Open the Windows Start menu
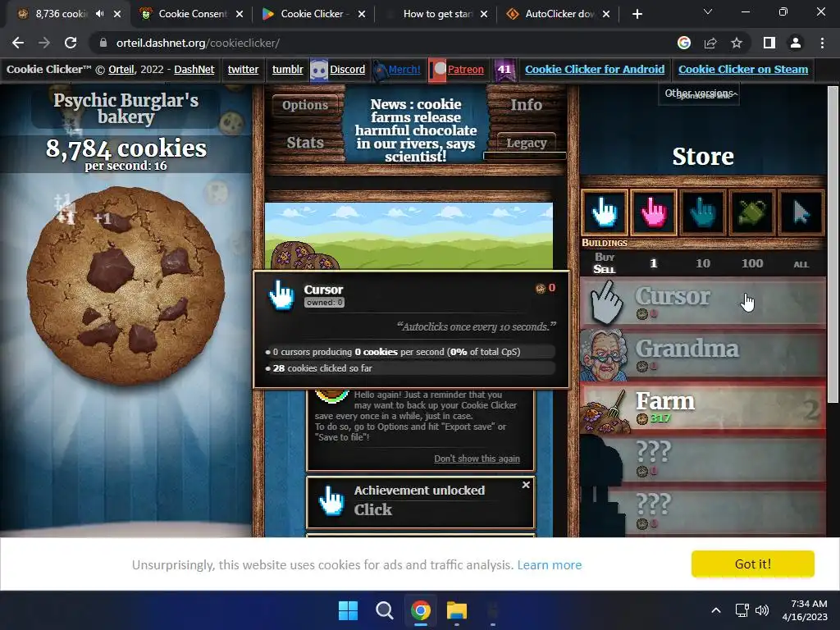The image size is (840, 630). point(348,610)
